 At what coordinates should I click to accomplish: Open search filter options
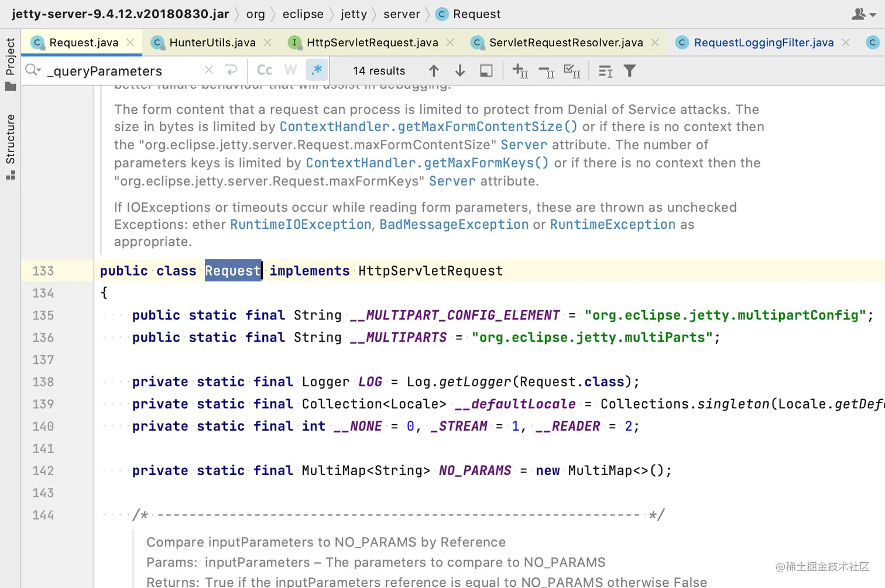tap(630, 71)
